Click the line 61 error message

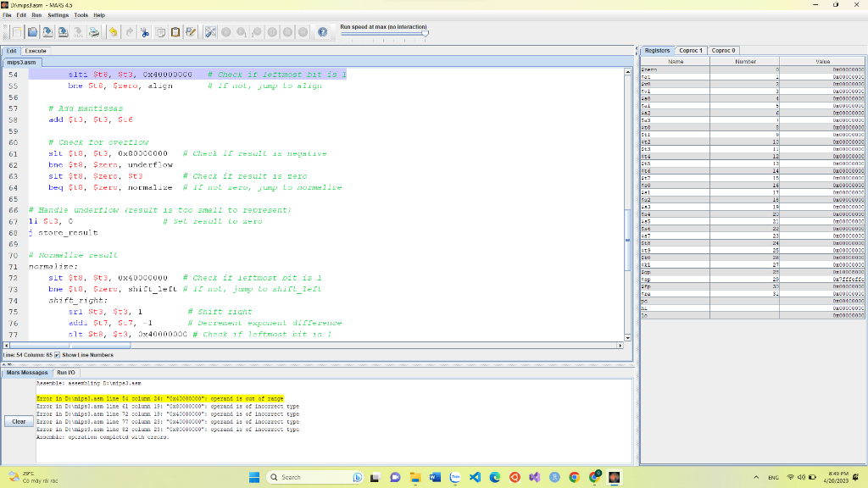(168, 406)
